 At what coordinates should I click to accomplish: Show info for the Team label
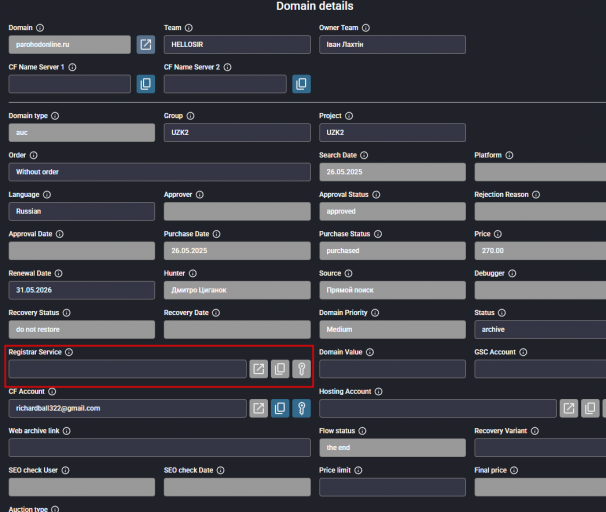pyautogui.click(x=189, y=28)
